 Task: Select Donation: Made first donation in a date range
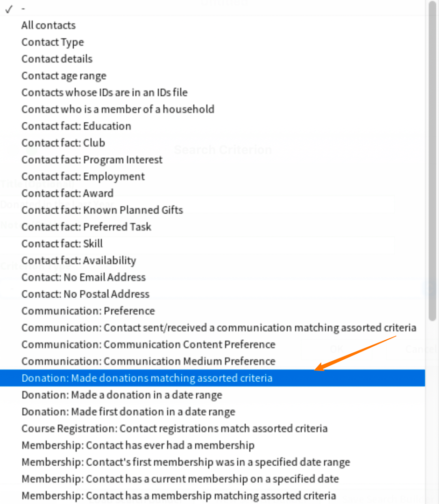tap(212, 412)
